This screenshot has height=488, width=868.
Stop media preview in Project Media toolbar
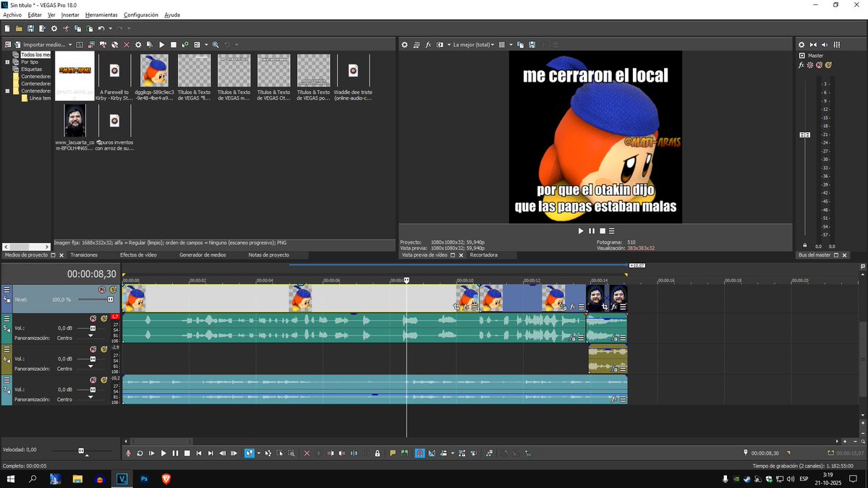(174, 45)
